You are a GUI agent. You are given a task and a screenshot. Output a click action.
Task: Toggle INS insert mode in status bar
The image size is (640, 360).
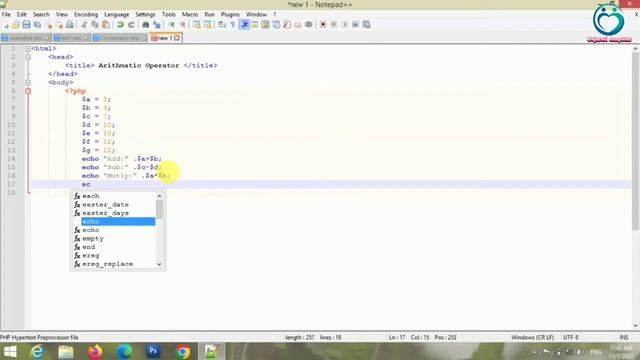[624, 338]
